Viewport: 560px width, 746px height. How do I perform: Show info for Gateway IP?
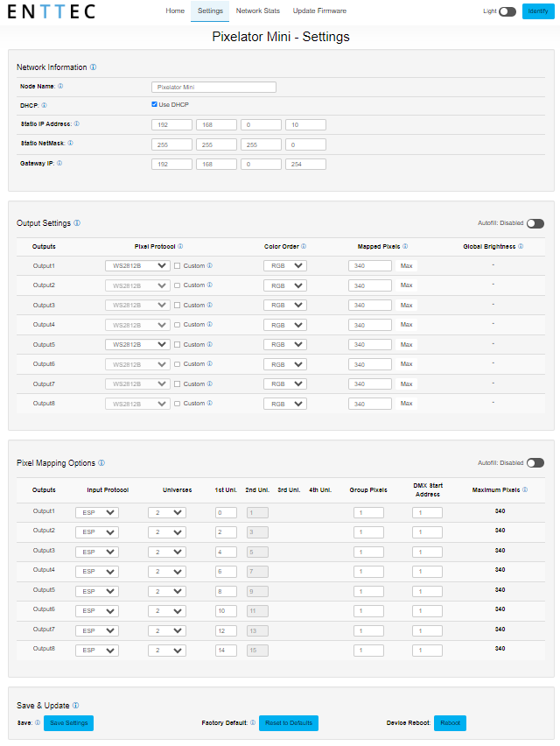[59, 163]
